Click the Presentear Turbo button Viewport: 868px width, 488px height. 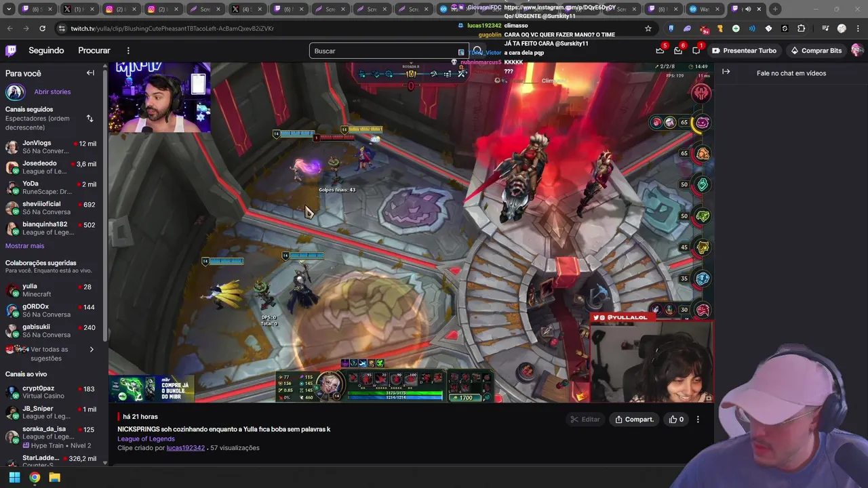pyautogui.click(x=744, y=51)
